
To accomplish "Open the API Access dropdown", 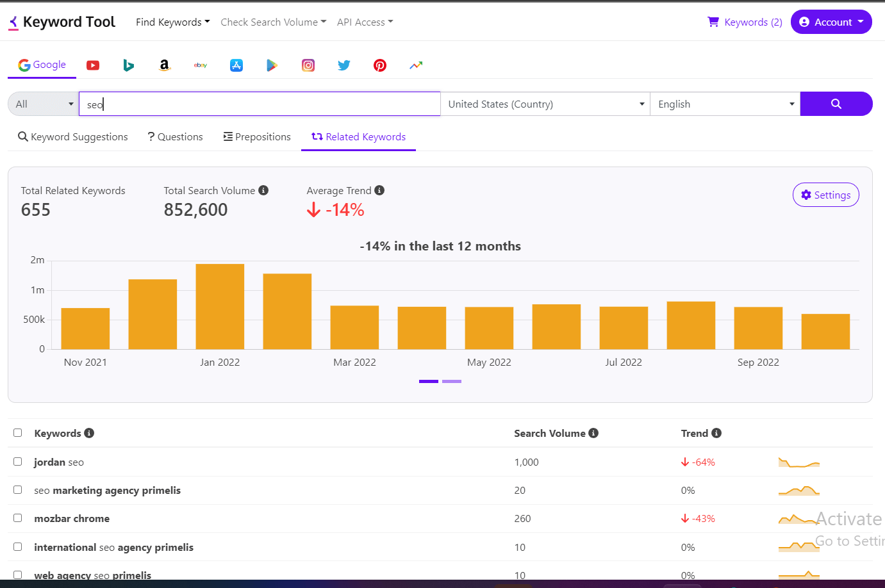I will pyautogui.click(x=365, y=22).
